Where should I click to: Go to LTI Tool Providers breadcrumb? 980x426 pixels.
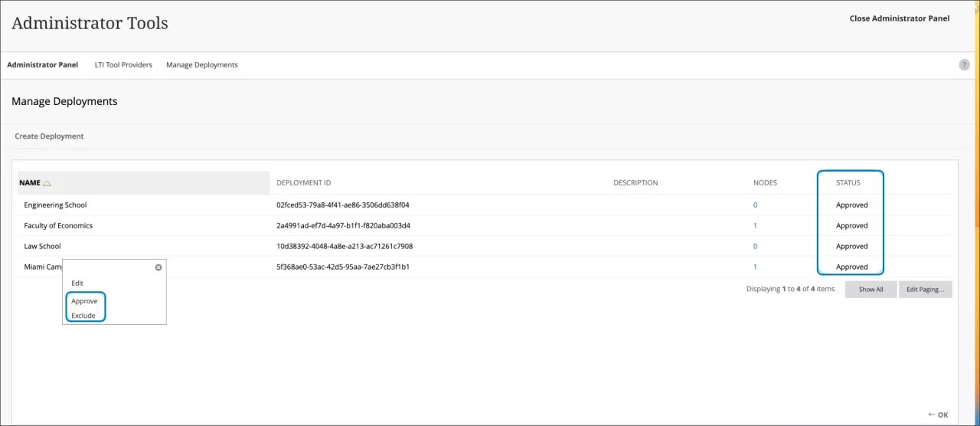click(x=122, y=65)
